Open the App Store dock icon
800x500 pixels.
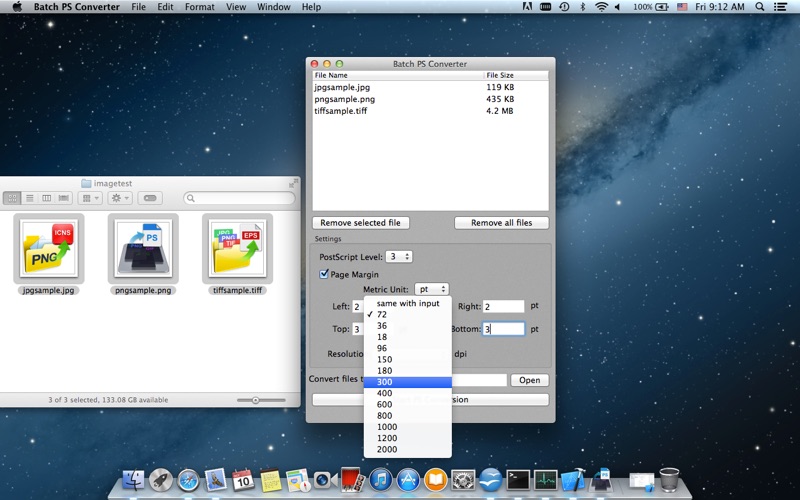[x=408, y=480]
